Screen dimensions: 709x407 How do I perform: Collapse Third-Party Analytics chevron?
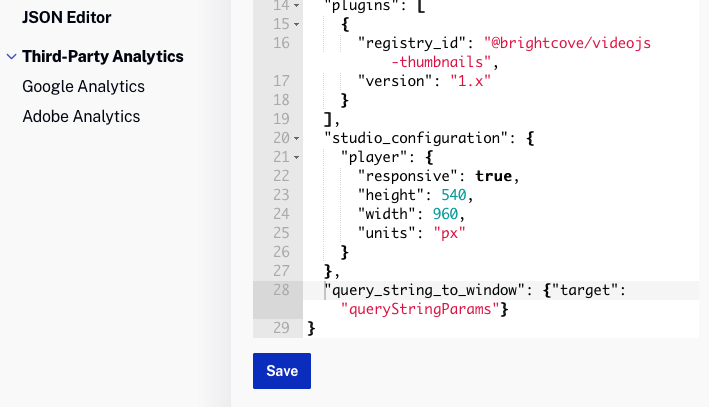pos(11,57)
